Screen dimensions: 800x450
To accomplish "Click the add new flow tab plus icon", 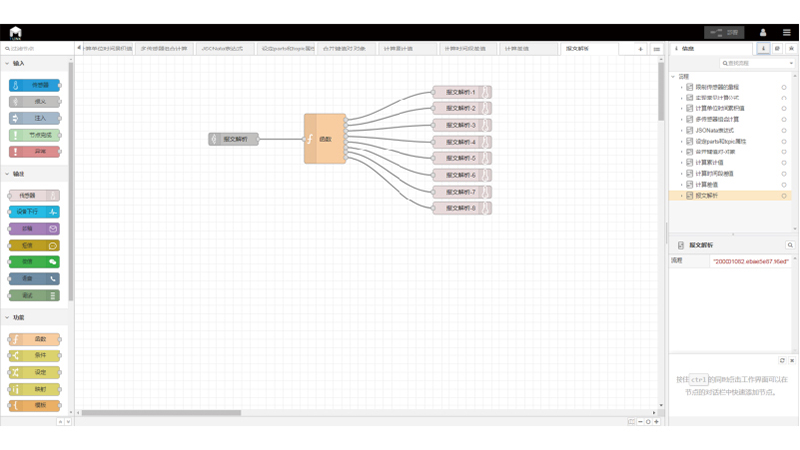I will 641,49.
